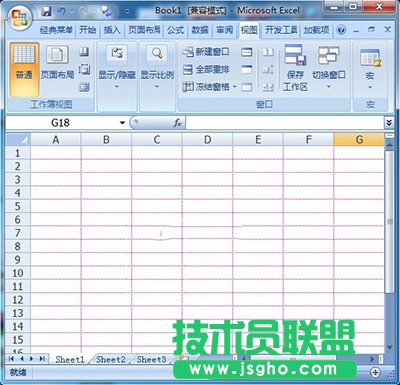Viewport: 400px width, 385px height.
Task: Click the select all corner button
Action: (18, 140)
